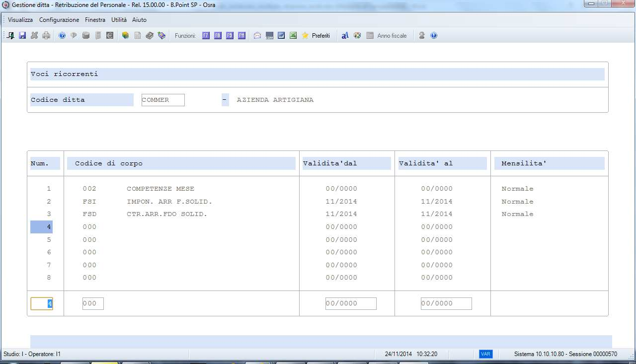
Task: Click Validita' al 11/2014 in FSD row
Action: click(x=437, y=214)
